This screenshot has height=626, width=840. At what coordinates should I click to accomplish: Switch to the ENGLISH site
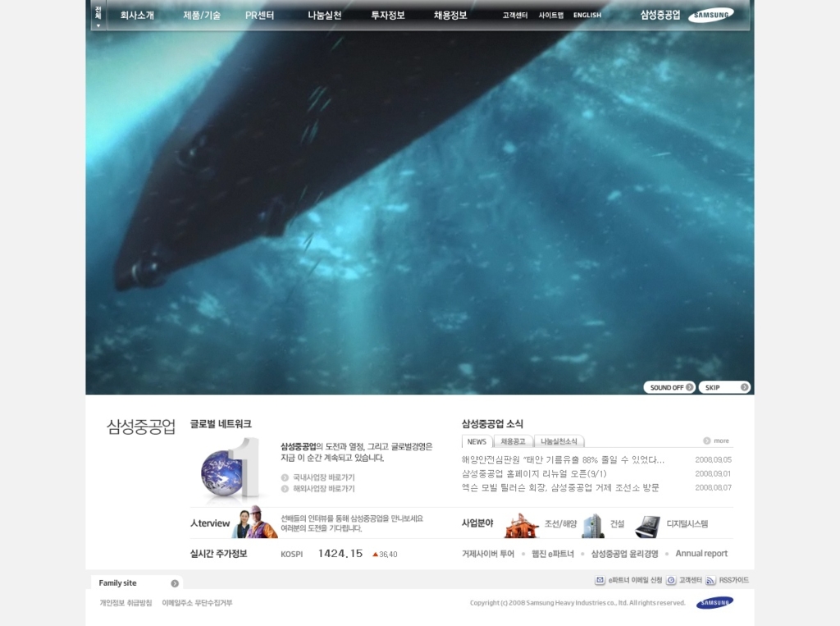click(587, 16)
